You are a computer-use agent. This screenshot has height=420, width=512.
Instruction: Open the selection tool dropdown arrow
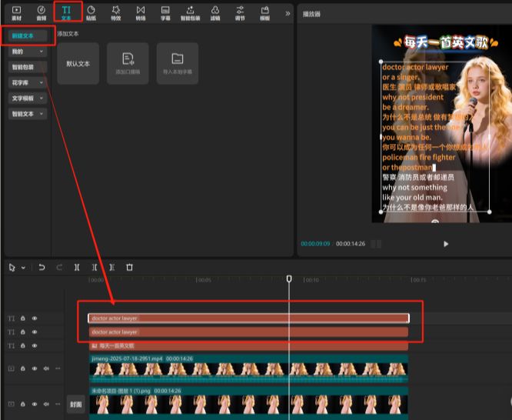[23, 268]
